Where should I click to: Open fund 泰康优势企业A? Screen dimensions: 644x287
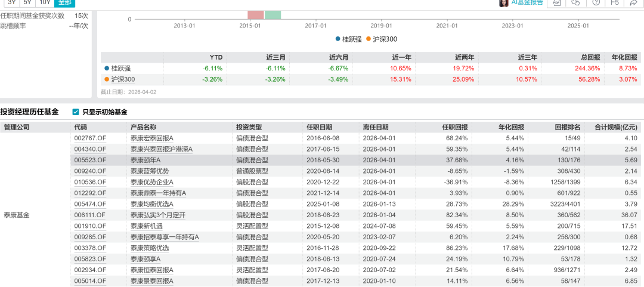tap(152, 182)
